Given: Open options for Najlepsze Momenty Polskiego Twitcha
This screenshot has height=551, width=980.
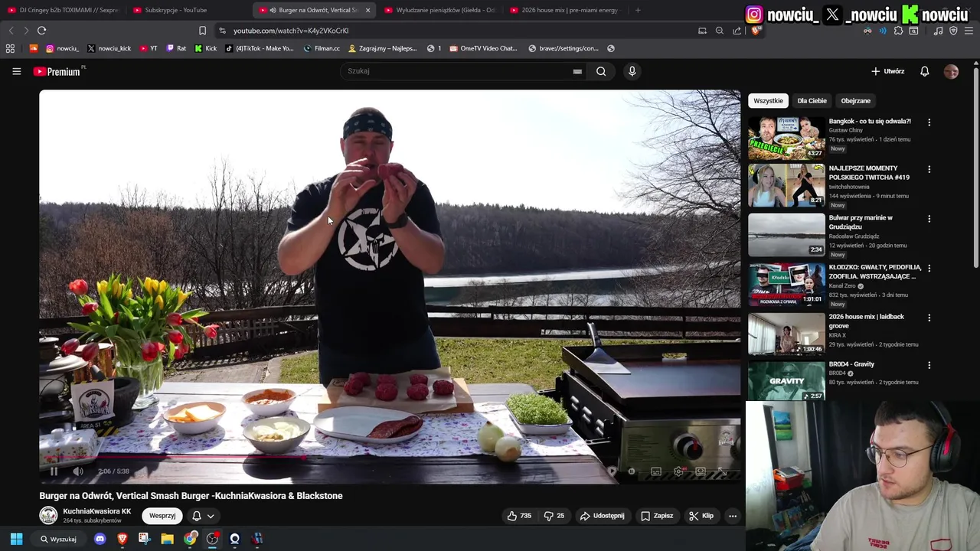Looking at the screenshot, I should 929,169.
